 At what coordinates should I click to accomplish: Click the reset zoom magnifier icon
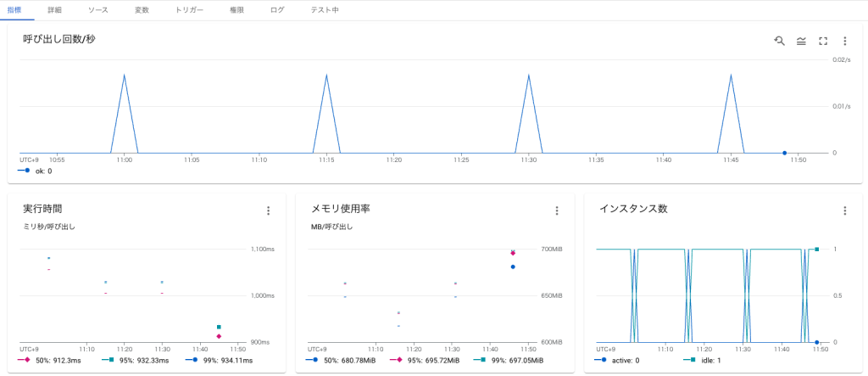[x=779, y=41]
